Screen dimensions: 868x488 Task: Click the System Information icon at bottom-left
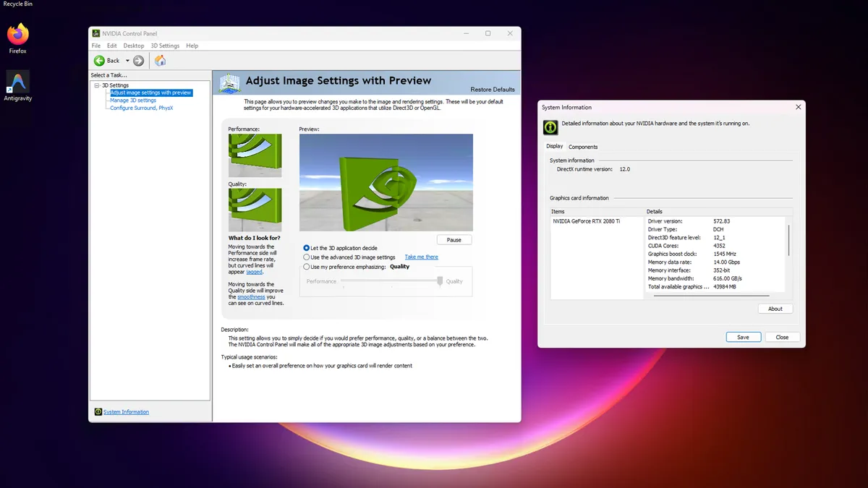point(98,412)
